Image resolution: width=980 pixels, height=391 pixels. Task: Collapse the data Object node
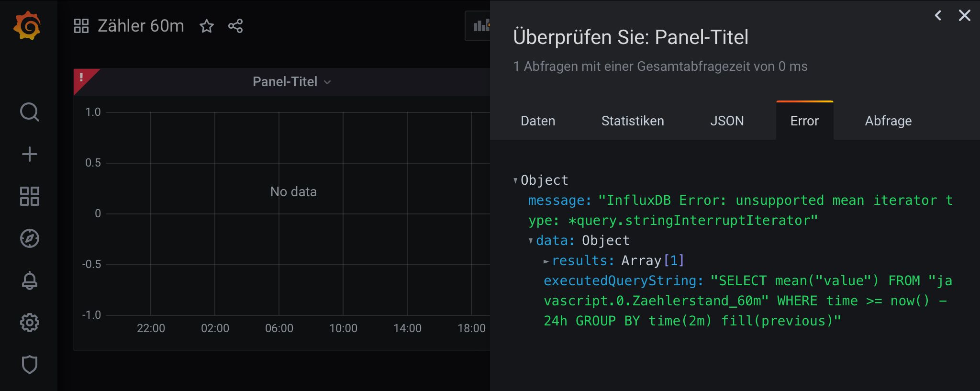point(531,241)
